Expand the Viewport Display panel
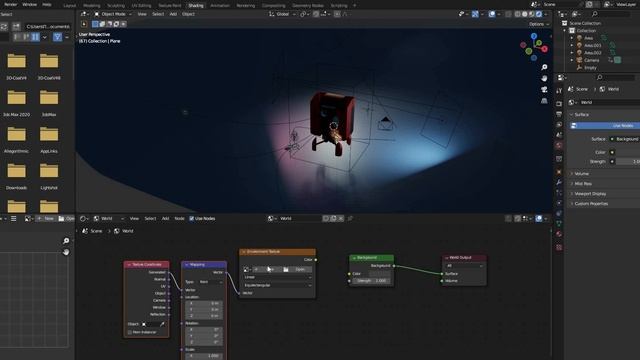640x360 pixels. pyautogui.click(x=590, y=194)
